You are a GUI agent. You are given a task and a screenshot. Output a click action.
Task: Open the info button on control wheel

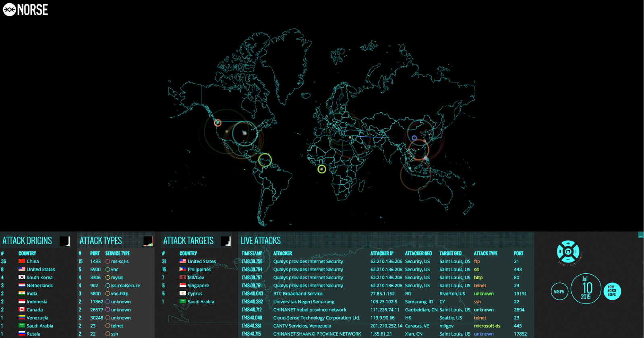click(x=576, y=251)
